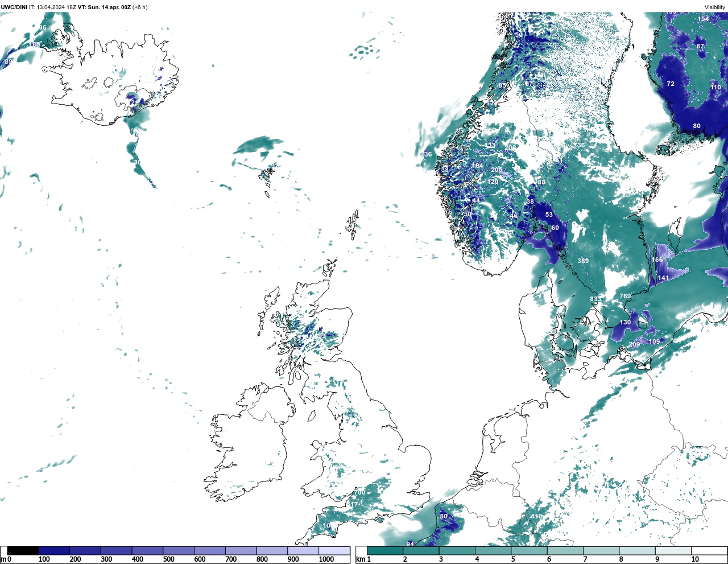
Task: Click the '60' visibility value on the map
Action: pos(555,228)
